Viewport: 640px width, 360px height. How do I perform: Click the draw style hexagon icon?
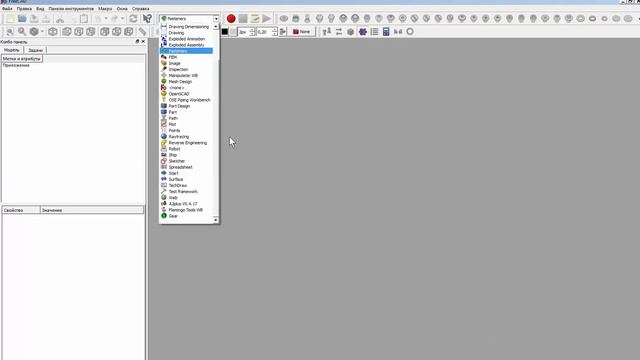click(34, 31)
